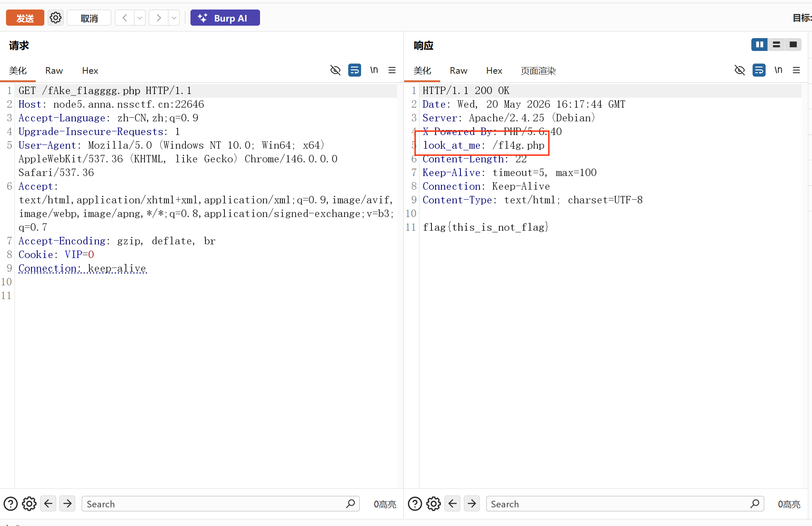
Task: Click previous match arrow in request search
Action: (x=48, y=504)
